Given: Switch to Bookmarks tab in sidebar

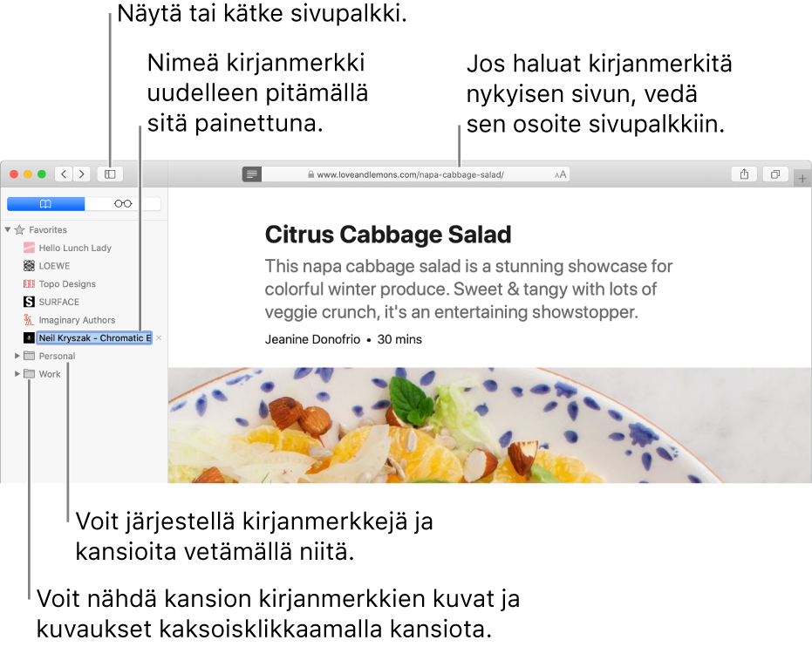Looking at the screenshot, I should click(45, 204).
